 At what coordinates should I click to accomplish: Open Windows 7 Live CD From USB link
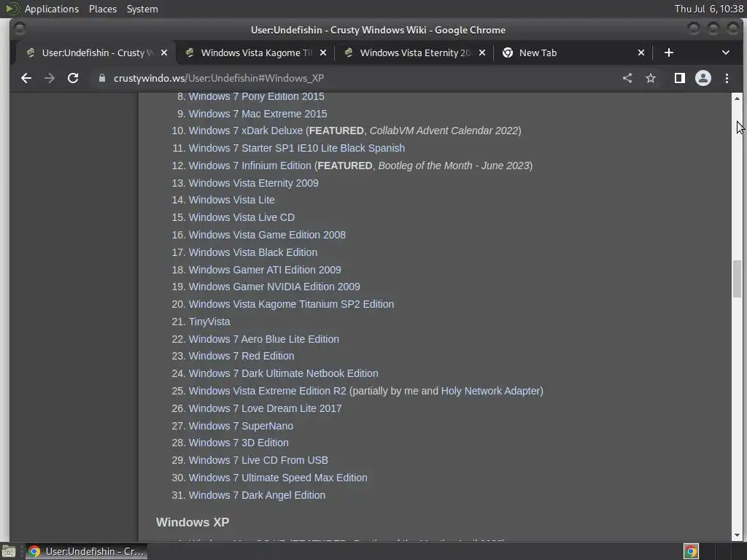coord(258,461)
